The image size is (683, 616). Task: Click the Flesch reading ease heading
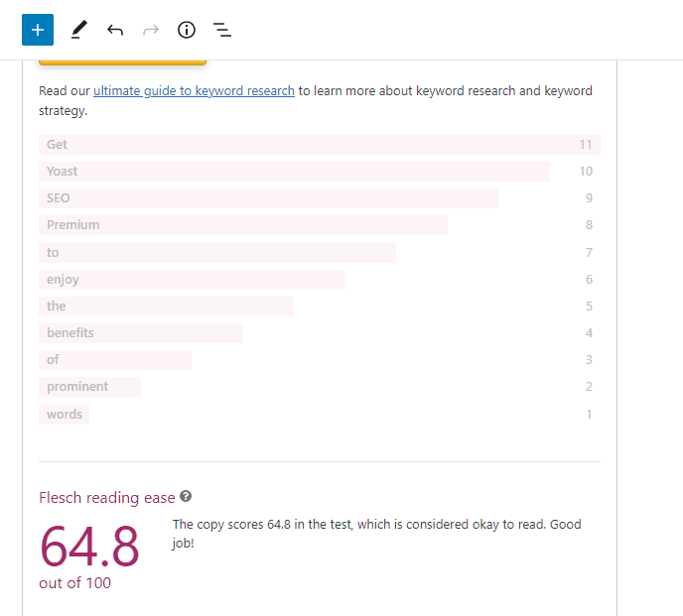107,498
